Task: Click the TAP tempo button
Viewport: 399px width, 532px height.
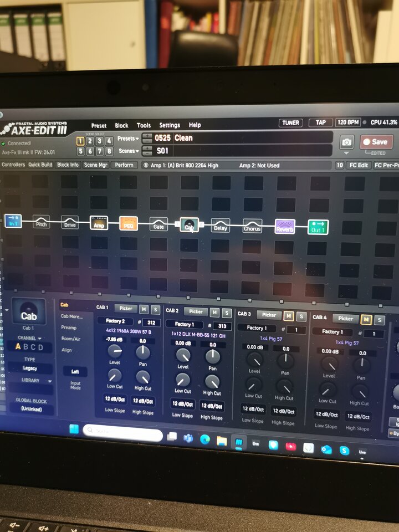Action: coord(320,122)
